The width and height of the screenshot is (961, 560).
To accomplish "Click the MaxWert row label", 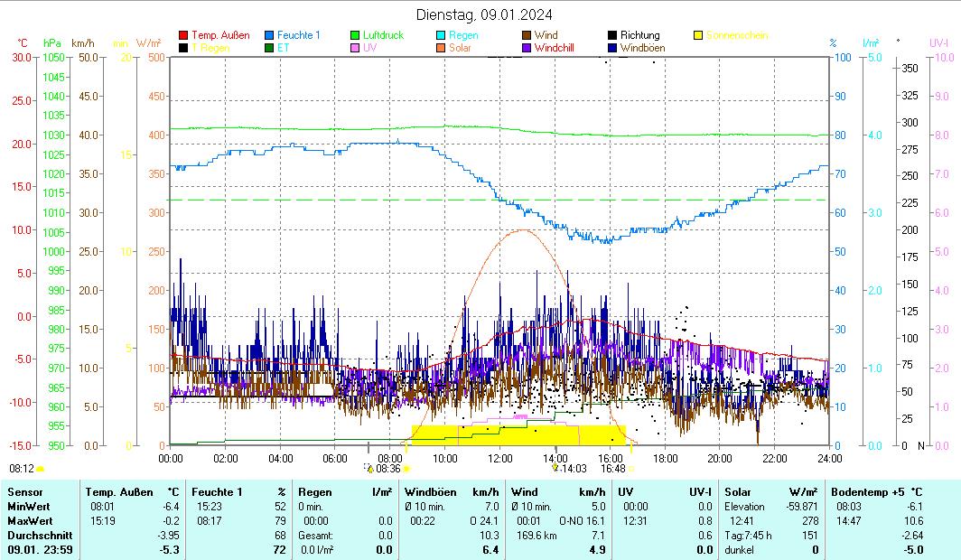I will click(30, 521).
